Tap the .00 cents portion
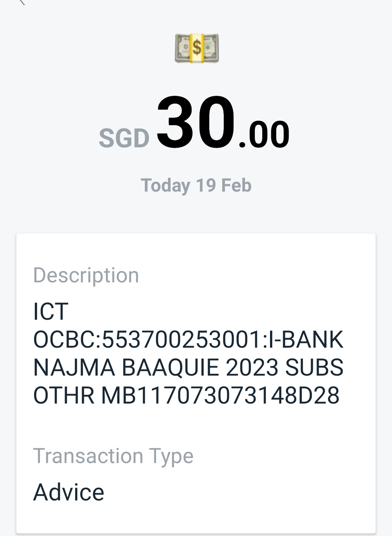 [264, 135]
